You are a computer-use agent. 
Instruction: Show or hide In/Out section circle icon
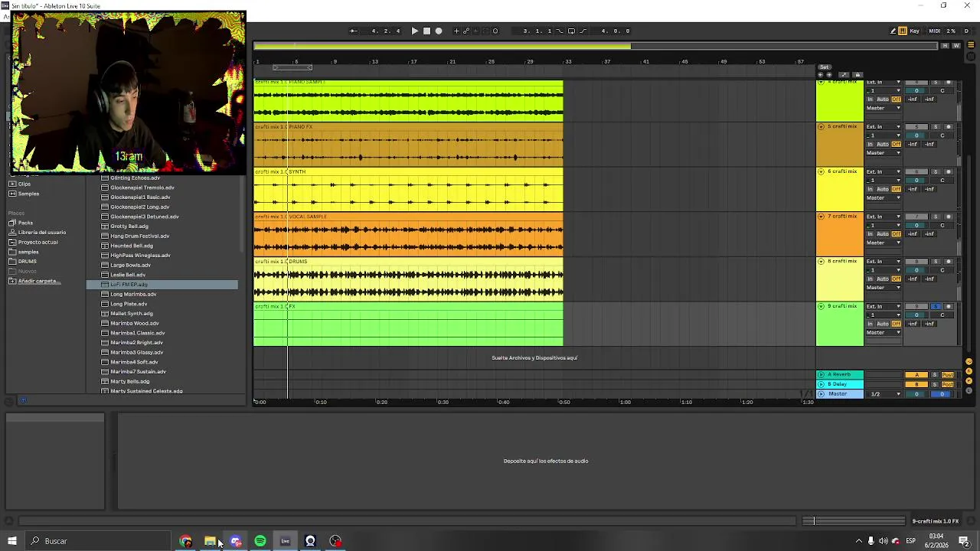tap(969, 361)
